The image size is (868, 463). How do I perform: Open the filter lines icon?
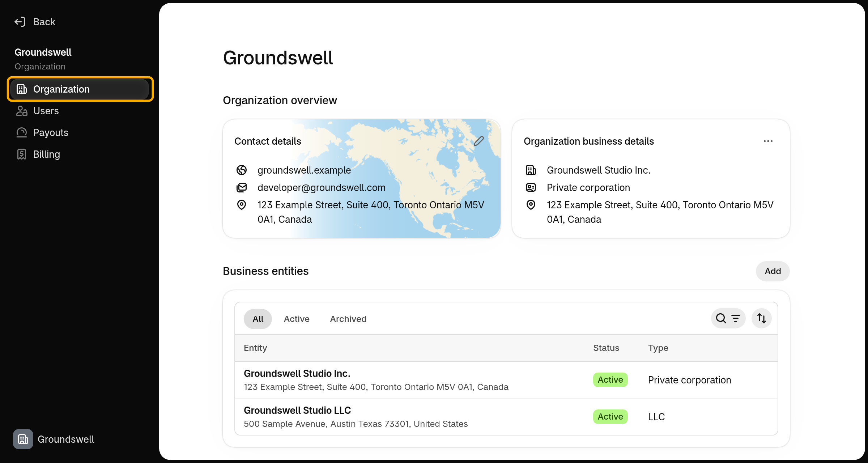pos(736,318)
